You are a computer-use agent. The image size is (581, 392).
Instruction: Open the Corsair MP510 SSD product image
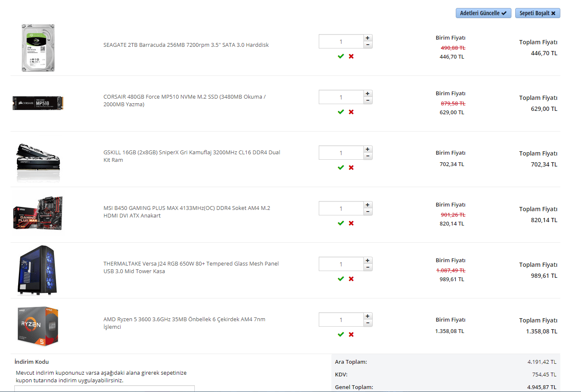[x=38, y=103]
